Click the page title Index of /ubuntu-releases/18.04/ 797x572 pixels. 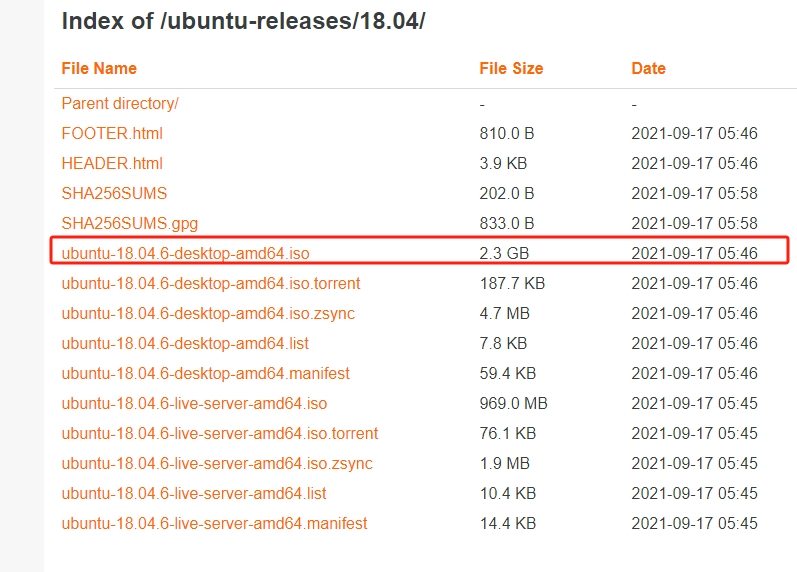pos(243,21)
